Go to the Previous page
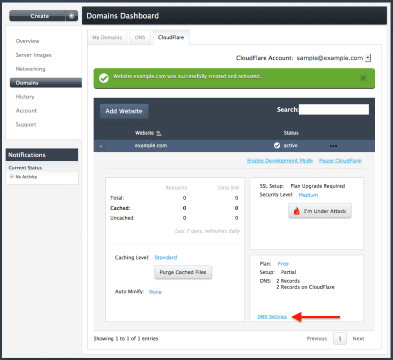 [x=317, y=339]
